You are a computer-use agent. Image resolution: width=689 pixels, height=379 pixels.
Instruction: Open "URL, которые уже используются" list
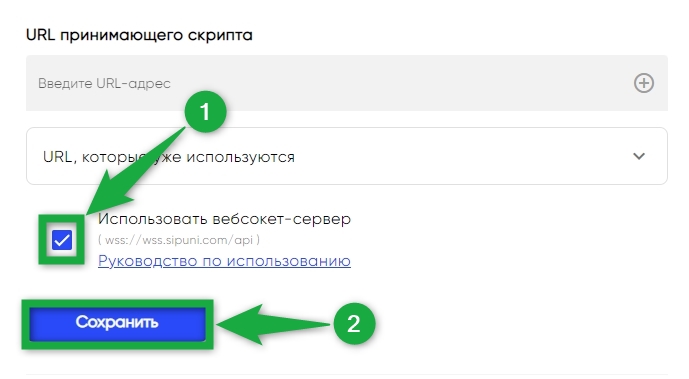click(x=169, y=157)
